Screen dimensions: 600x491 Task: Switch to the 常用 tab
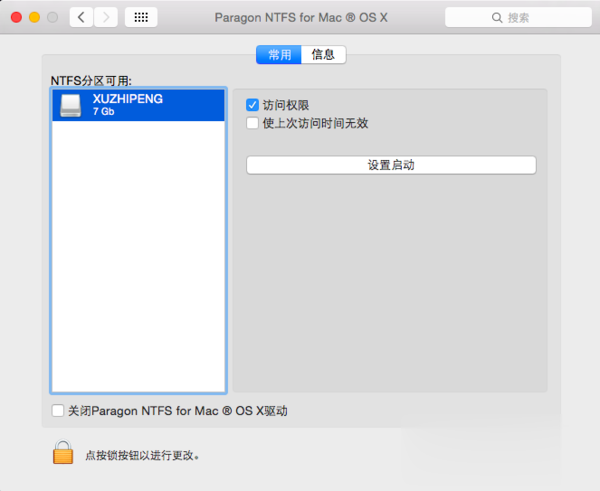[x=279, y=55]
